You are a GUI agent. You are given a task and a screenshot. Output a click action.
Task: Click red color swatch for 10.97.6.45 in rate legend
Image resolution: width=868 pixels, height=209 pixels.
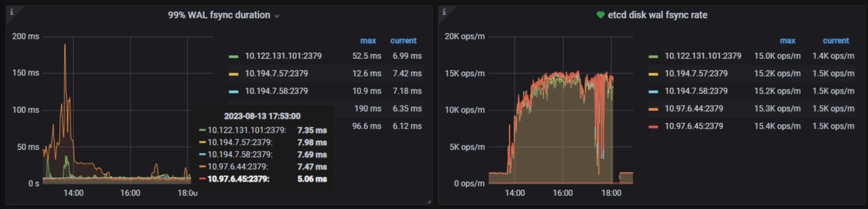(653, 127)
